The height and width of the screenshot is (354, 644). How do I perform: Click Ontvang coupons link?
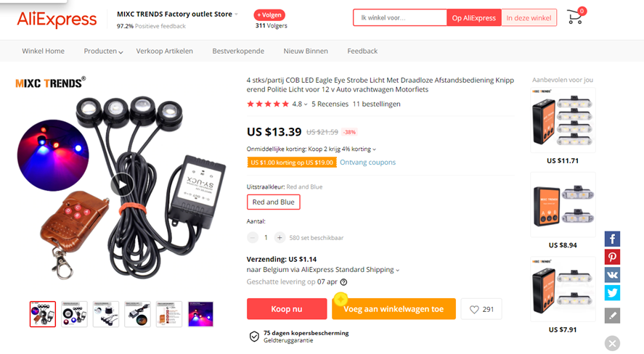367,162
